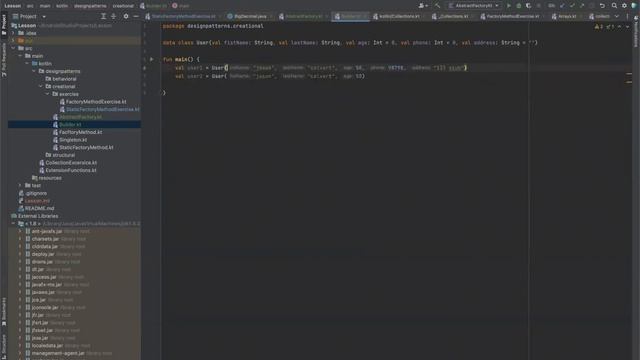The width and height of the screenshot is (640, 360).
Task: Open Structure tool window stripe
Action: click(4, 346)
